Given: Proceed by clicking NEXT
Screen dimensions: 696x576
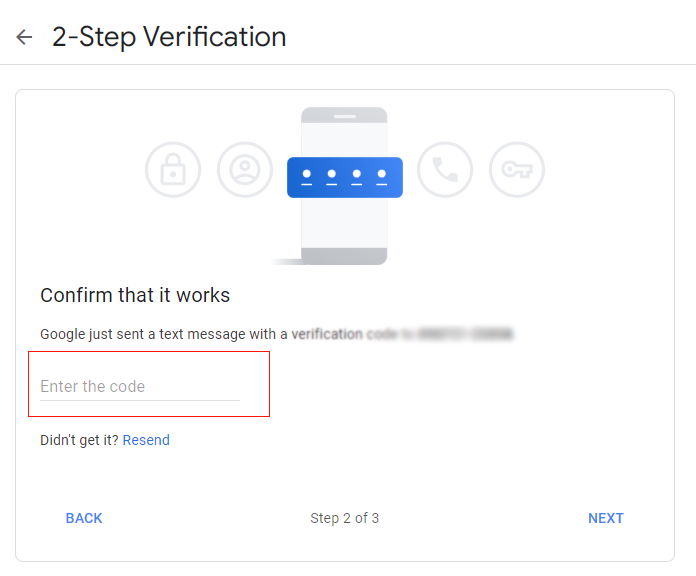Looking at the screenshot, I should 606,518.
